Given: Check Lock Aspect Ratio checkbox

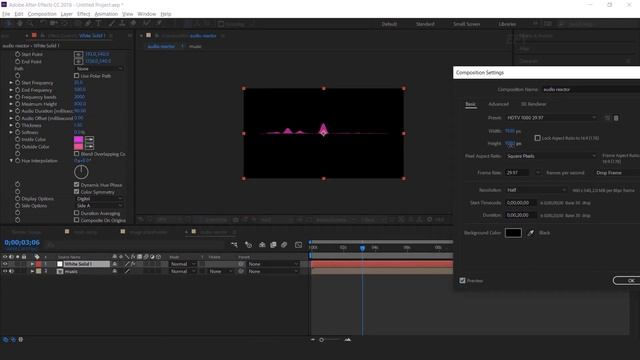Looking at the screenshot, I should click(x=538, y=138).
